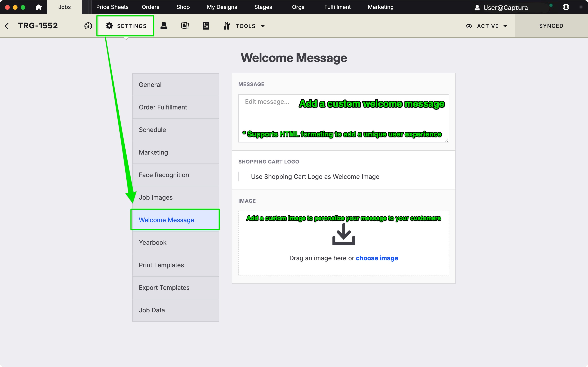This screenshot has height=367, width=588.
Task: Click the SHOPPING CART LOGO section label
Action: pos(269,162)
